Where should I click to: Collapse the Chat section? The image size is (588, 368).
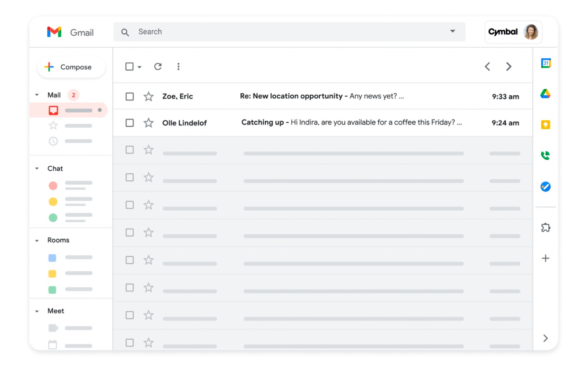coord(37,169)
